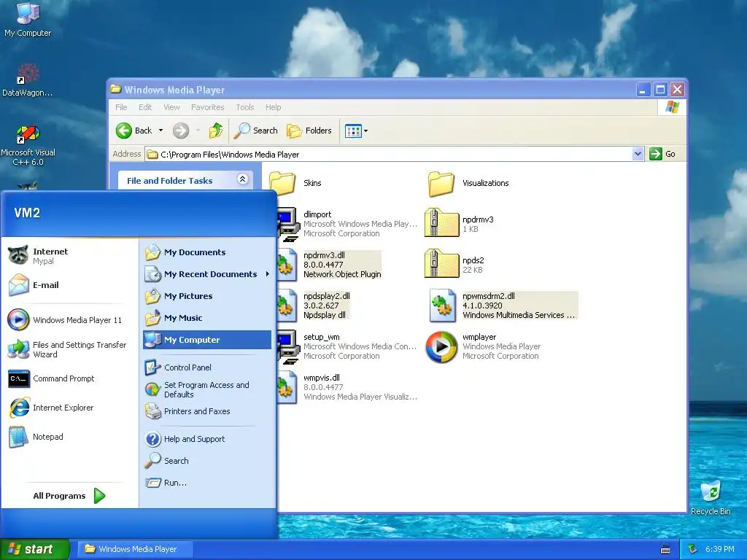Select My Computer in Start menu
Viewport: 747px width, 560px height.
pos(207,340)
